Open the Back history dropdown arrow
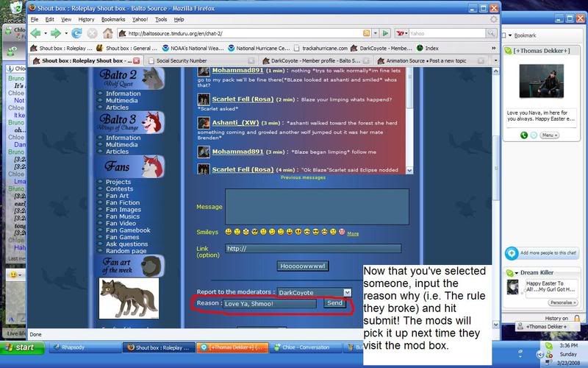This screenshot has height=368, width=588. click(46, 33)
